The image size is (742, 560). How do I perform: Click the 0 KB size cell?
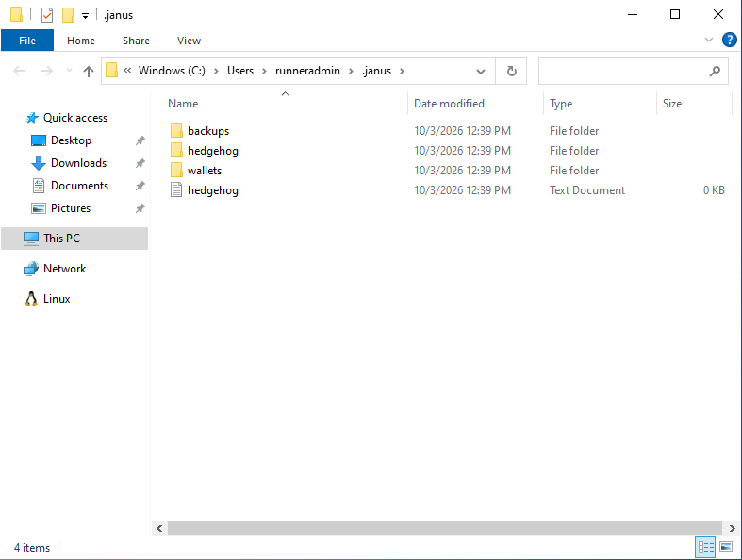(x=714, y=190)
